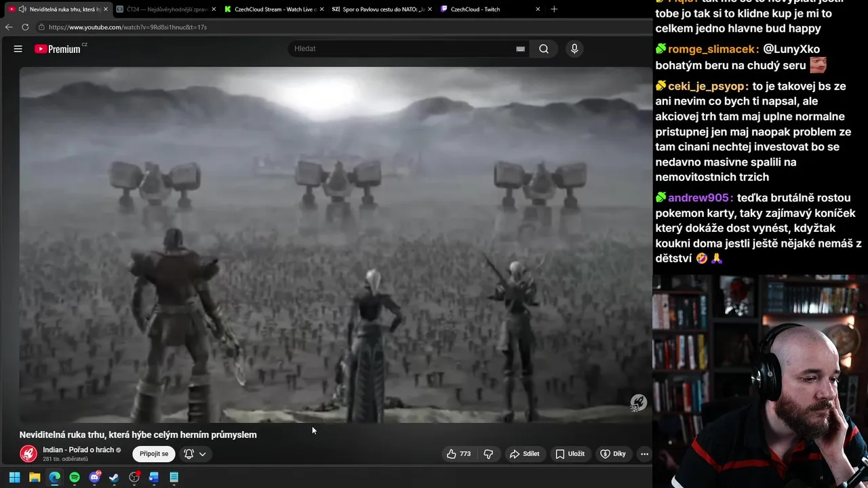
Task: Open the YouTube hamburger guide menu
Action: (x=18, y=49)
